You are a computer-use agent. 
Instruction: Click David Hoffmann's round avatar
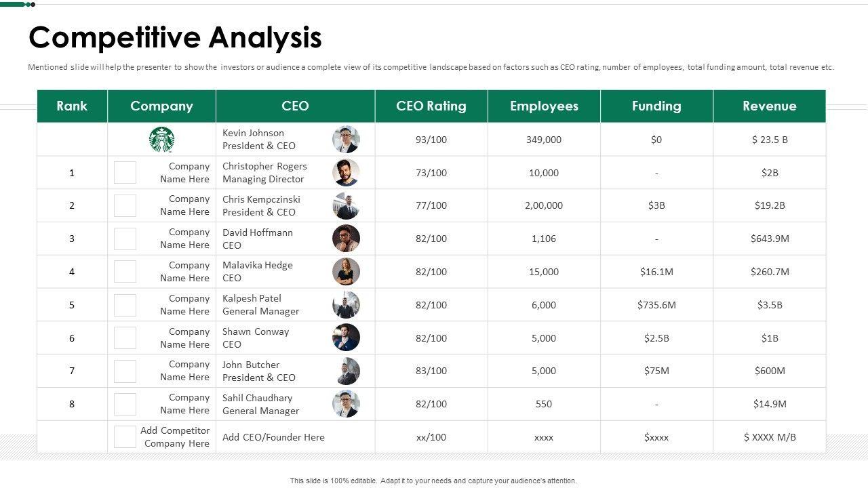[346, 239]
